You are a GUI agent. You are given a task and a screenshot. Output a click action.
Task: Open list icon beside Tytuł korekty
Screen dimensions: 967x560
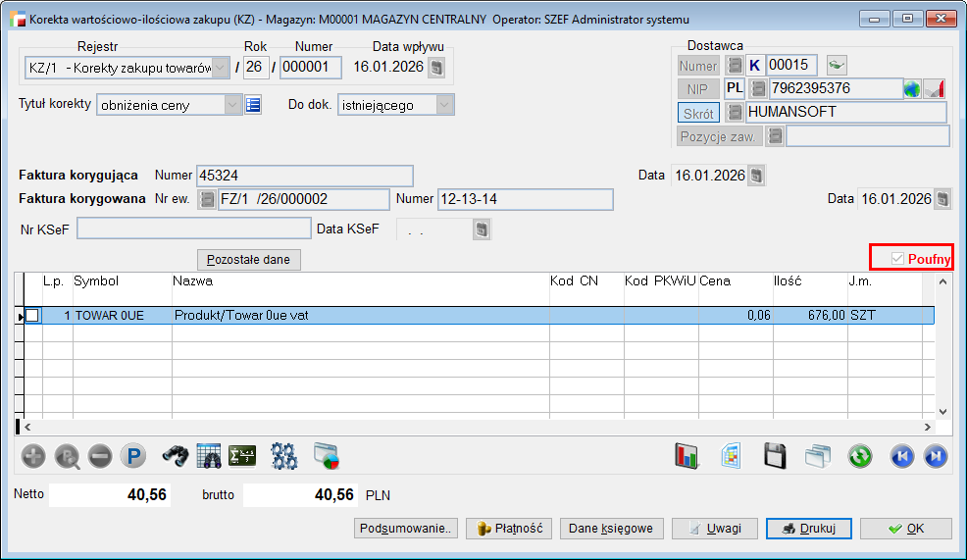pyautogui.click(x=253, y=105)
